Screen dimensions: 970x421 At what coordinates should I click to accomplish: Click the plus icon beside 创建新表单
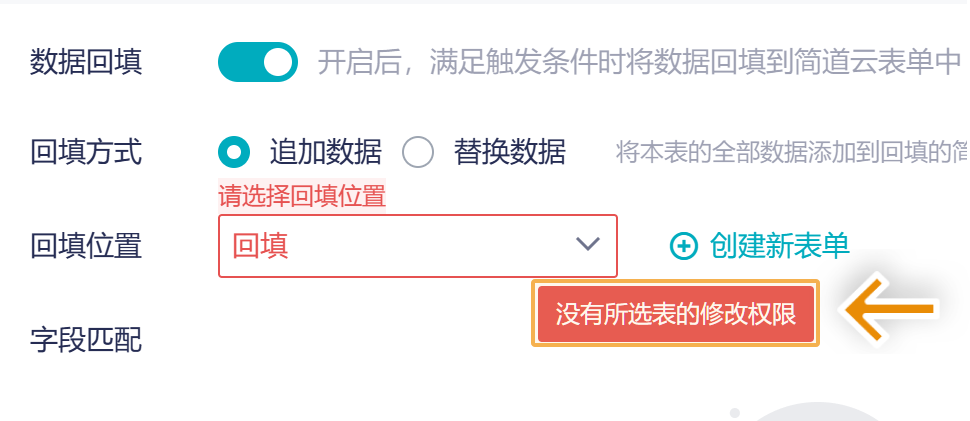pos(683,246)
